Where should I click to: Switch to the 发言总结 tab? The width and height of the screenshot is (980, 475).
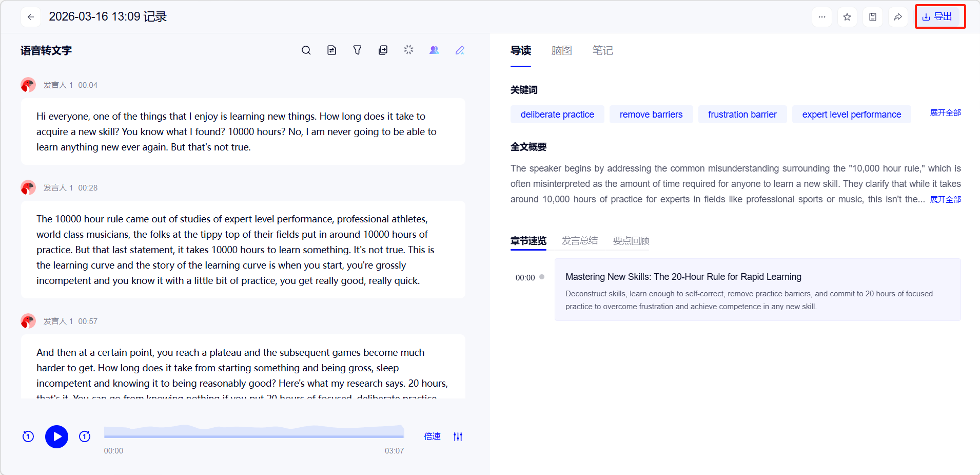(579, 240)
